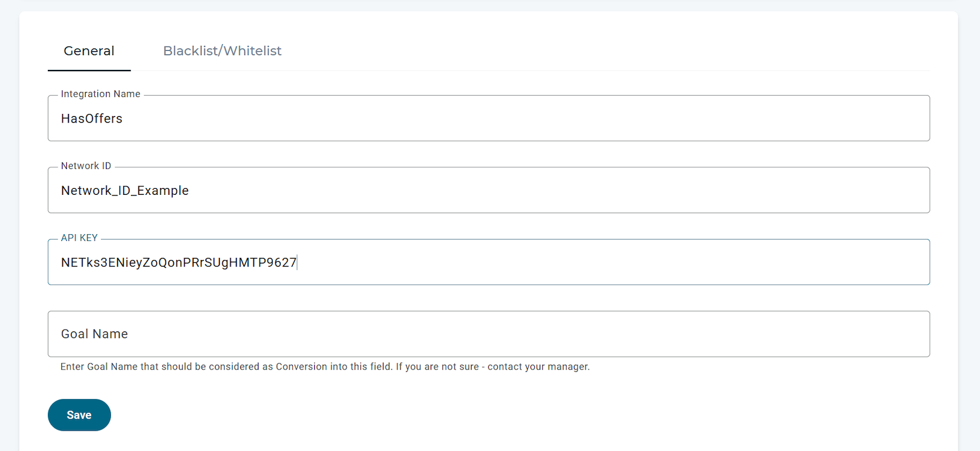Click the "contact your manager" hint text

(538, 366)
